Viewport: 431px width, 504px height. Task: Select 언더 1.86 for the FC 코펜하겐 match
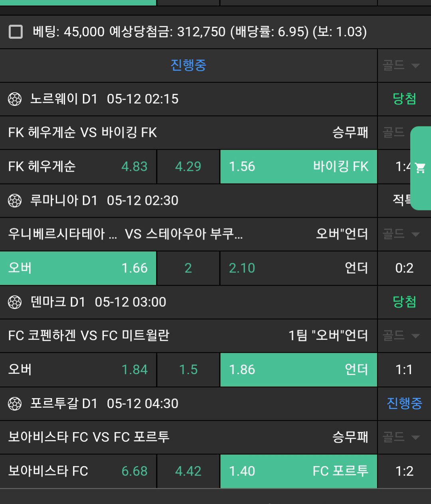[x=299, y=369]
